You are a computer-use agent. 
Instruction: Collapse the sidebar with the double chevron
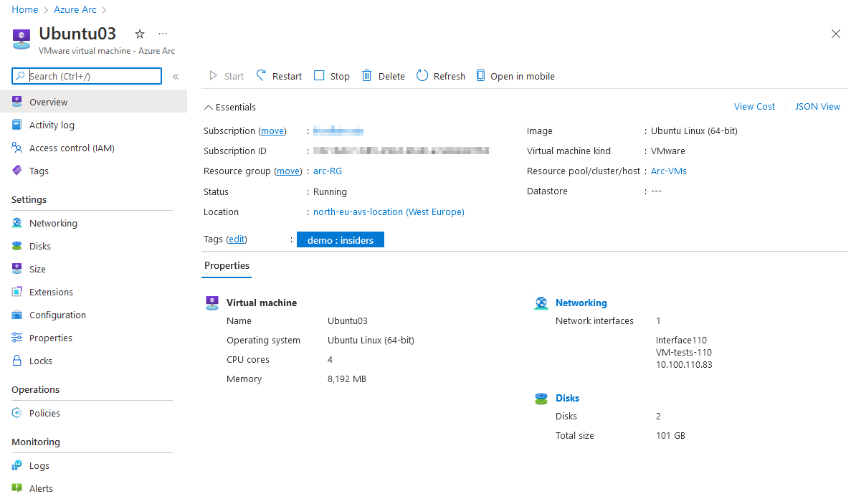(x=176, y=77)
